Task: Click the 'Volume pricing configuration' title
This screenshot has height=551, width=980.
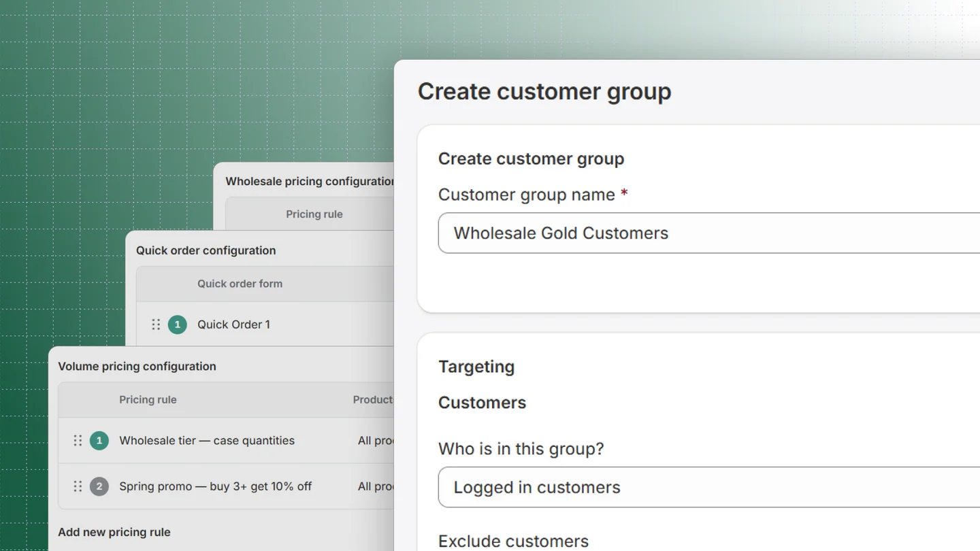Action: point(137,366)
